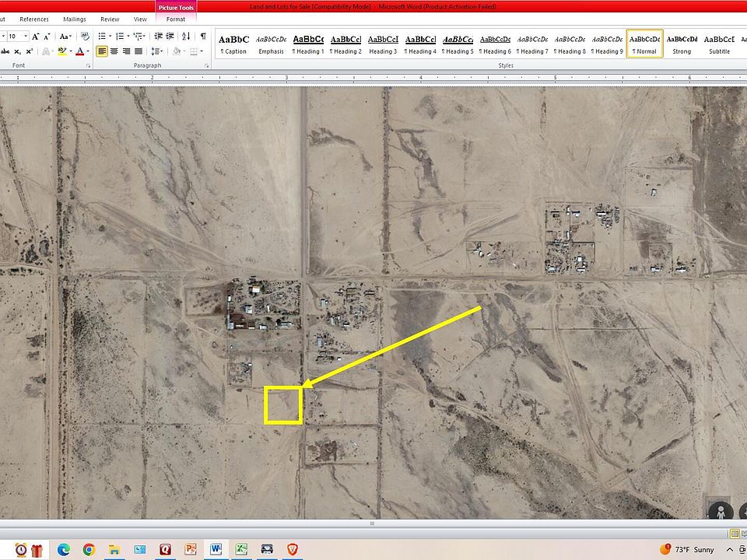Open the line spacing dropdown
The width and height of the screenshot is (747, 560).
pos(156,51)
